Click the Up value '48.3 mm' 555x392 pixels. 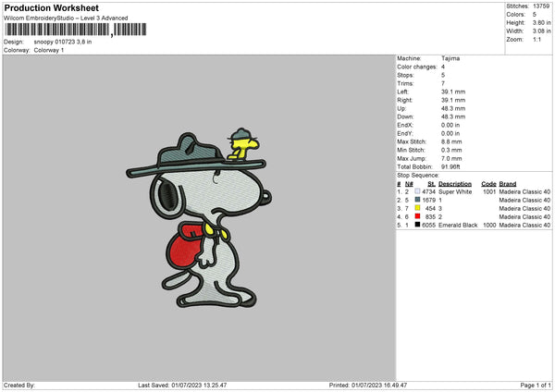click(x=453, y=108)
